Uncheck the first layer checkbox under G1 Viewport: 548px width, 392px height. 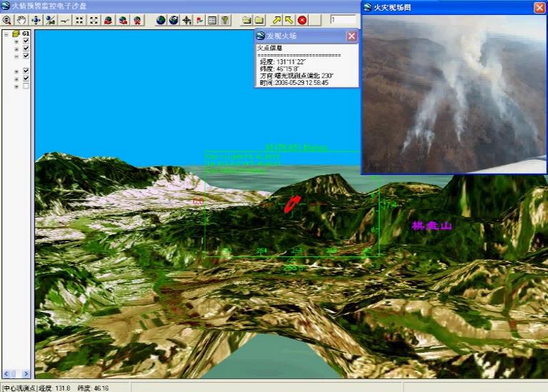click(26, 41)
